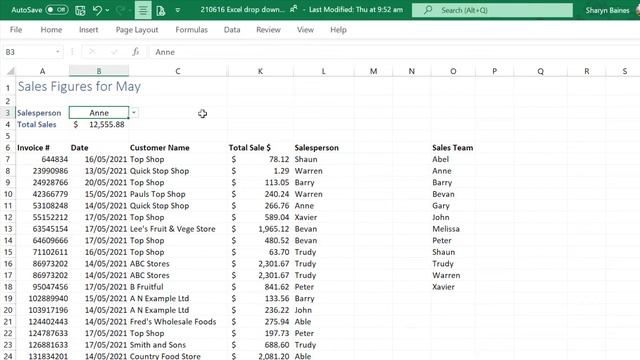Click the Enter checkmark formula bar icon
This screenshot has width=640, height=360.
114,52
